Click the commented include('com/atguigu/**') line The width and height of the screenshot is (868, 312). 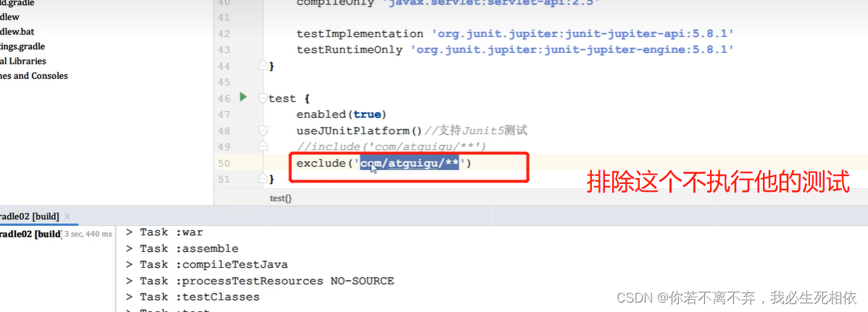[391, 147]
